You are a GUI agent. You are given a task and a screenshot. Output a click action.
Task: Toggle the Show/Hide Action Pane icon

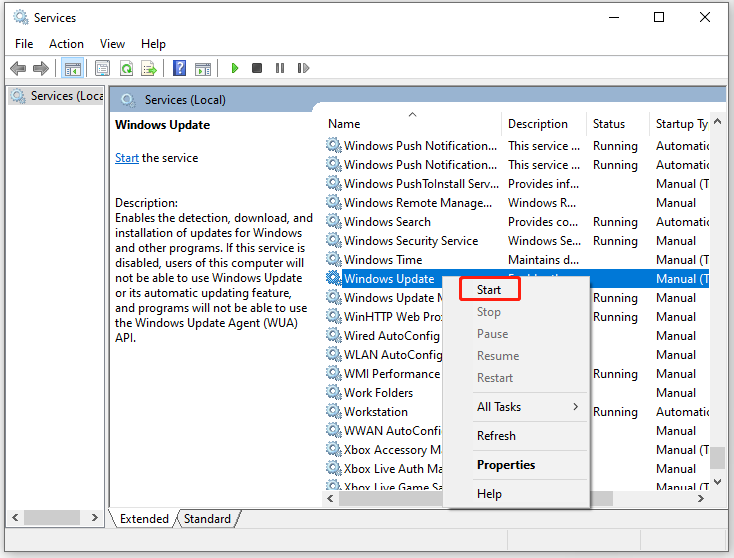click(203, 69)
